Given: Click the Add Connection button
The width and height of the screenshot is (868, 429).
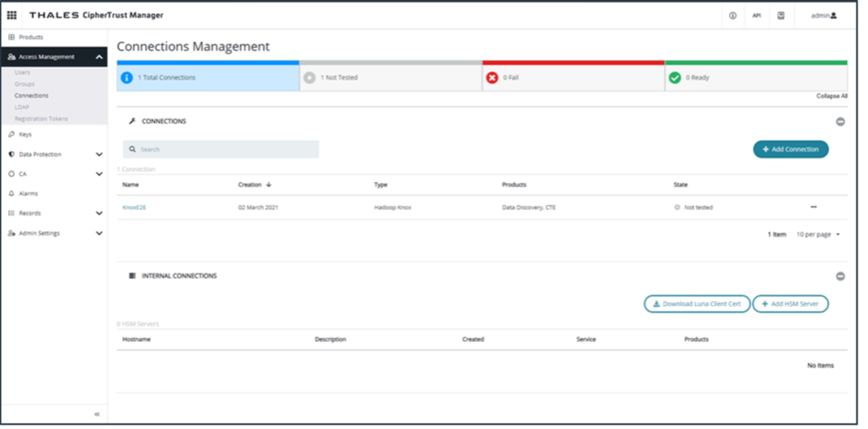Looking at the screenshot, I should point(790,149).
